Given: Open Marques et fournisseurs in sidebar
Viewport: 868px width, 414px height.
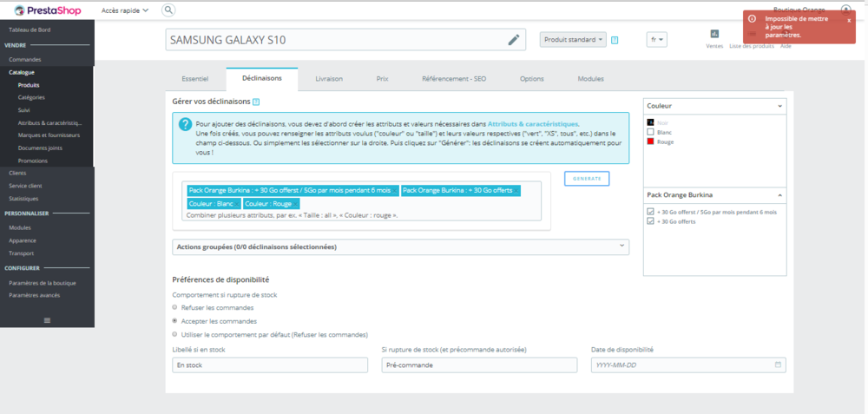Looking at the screenshot, I should [x=49, y=135].
